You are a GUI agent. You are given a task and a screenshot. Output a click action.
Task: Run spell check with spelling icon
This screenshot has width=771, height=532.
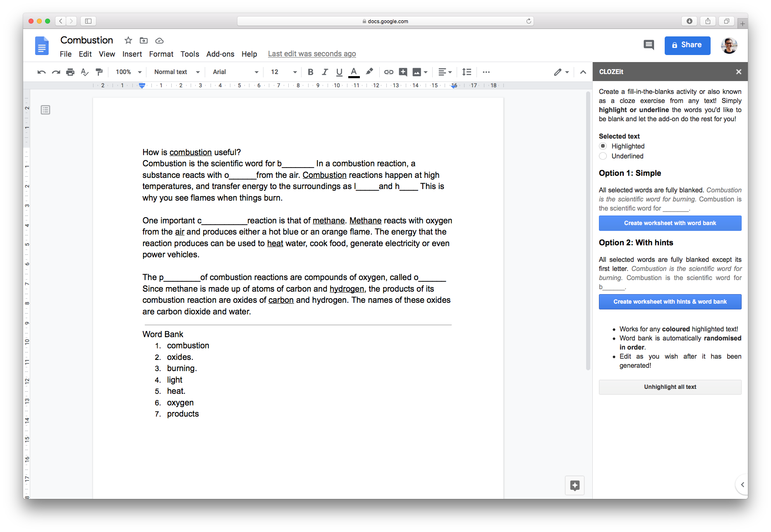85,72
